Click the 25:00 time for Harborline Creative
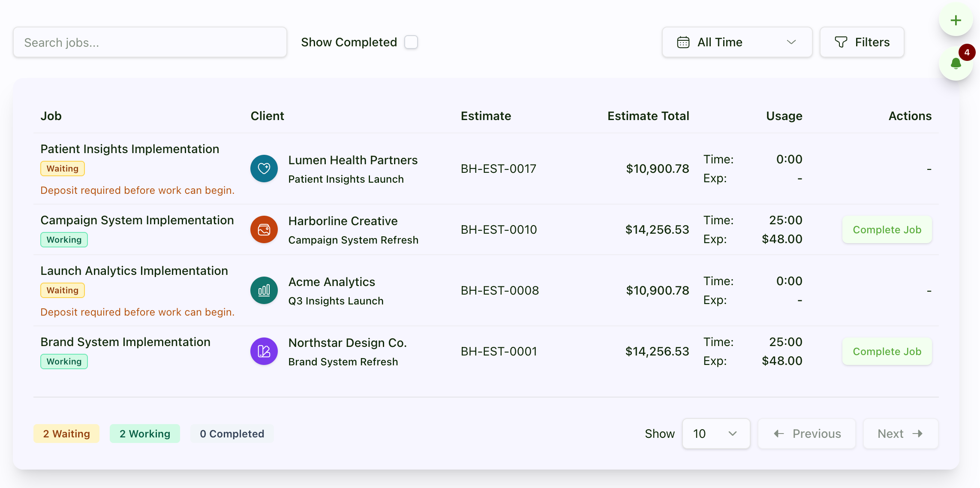 coord(785,220)
